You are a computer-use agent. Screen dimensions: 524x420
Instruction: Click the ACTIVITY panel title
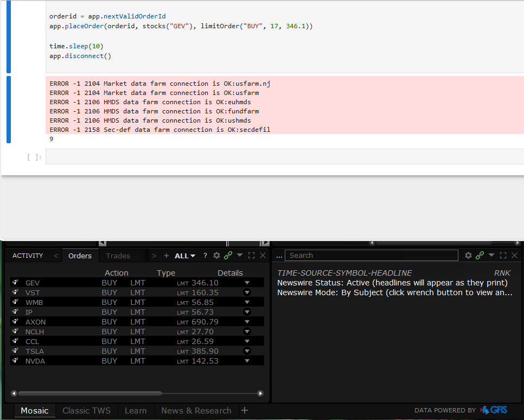(x=28, y=256)
